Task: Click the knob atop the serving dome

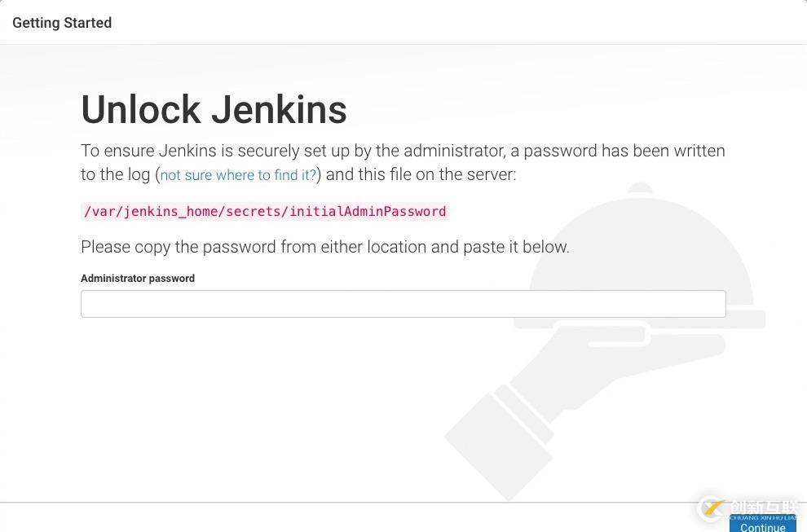Action: coord(641,188)
